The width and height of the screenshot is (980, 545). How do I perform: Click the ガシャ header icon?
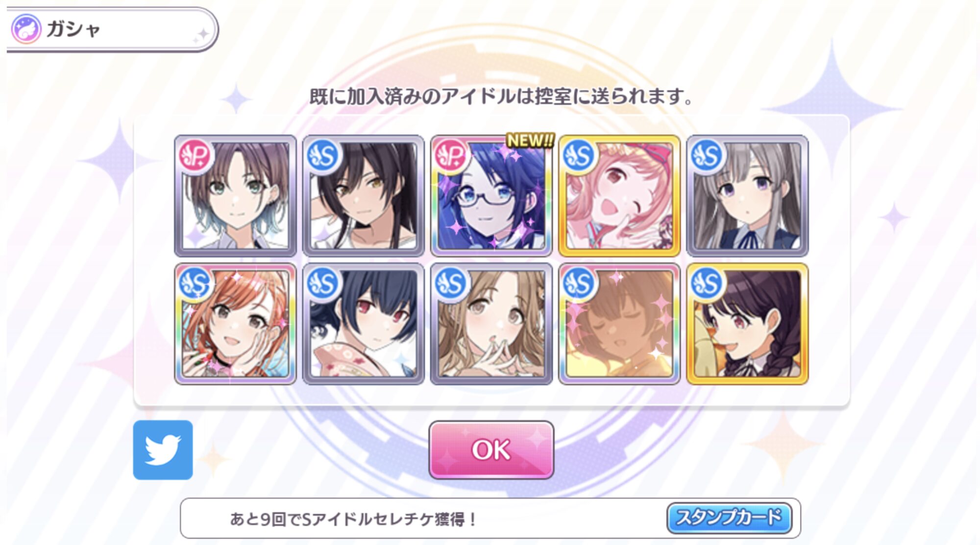(25, 29)
